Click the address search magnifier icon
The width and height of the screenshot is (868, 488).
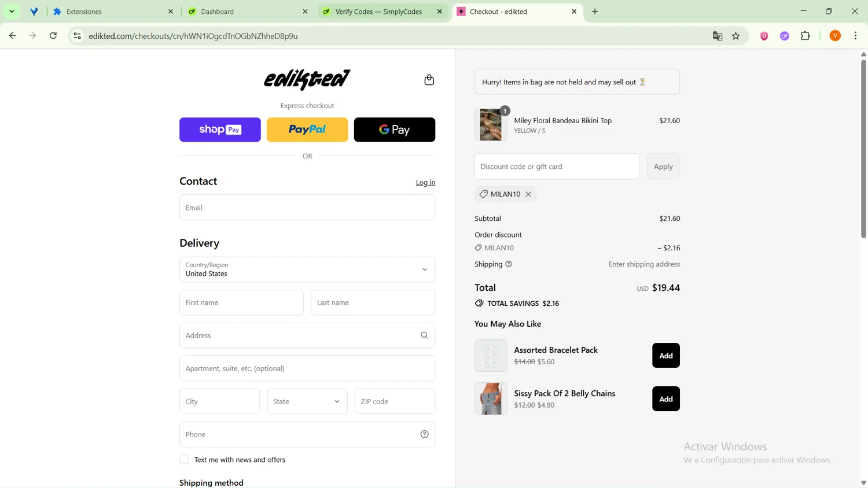(x=424, y=335)
